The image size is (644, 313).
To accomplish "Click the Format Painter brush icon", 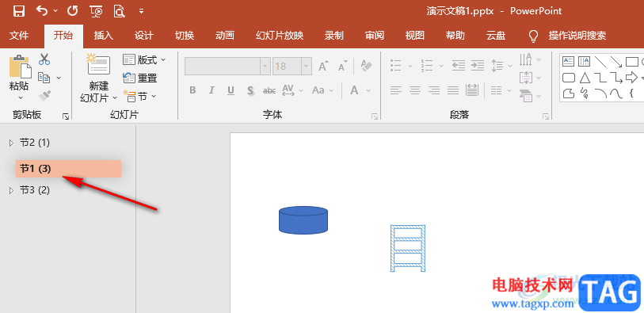I will coord(44,96).
